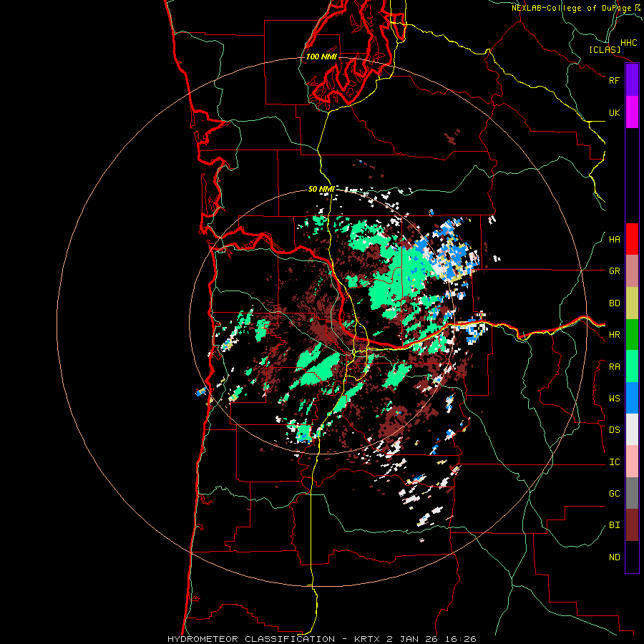Click the GC legend label
This screenshot has width=644, height=644.
tap(614, 494)
